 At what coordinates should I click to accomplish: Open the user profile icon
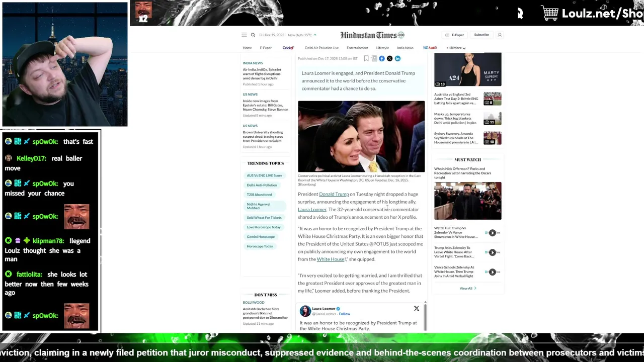tap(500, 35)
